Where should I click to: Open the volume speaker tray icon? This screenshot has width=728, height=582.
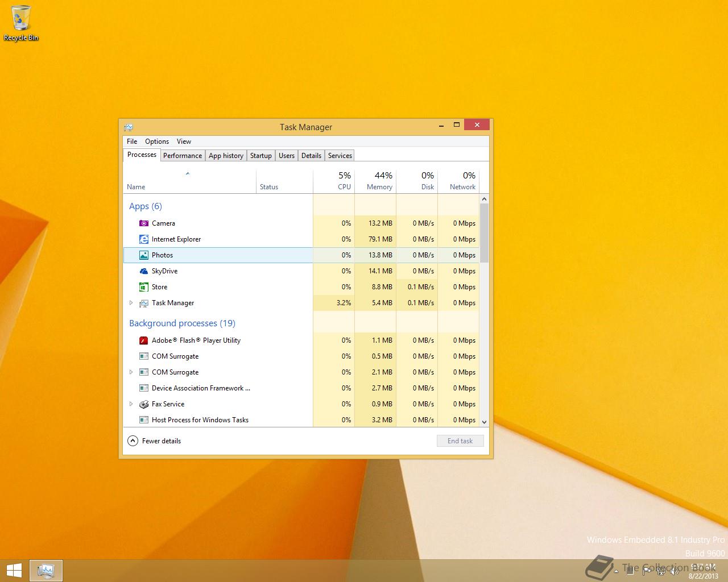(x=675, y=571)
